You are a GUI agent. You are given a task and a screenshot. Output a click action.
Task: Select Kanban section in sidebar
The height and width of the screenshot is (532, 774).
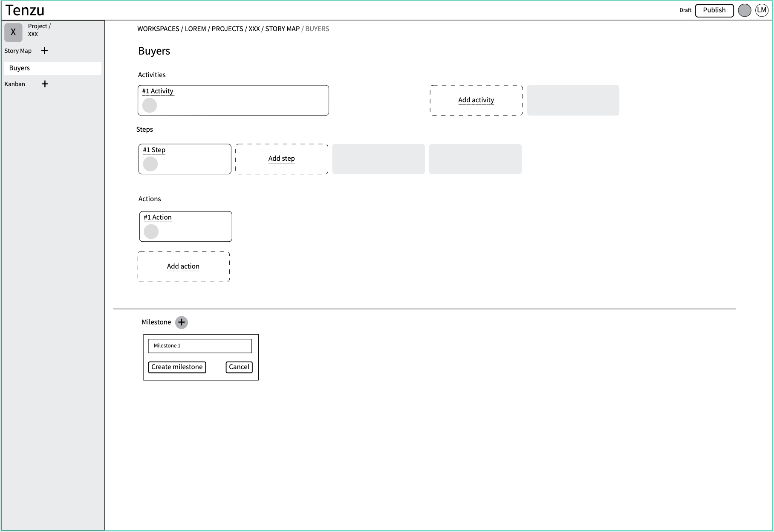pyautogui.click(x=15, y=84)
